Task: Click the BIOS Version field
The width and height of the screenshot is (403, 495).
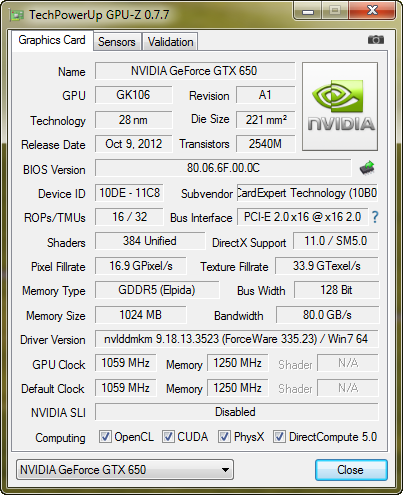Action: pos(223,168)
